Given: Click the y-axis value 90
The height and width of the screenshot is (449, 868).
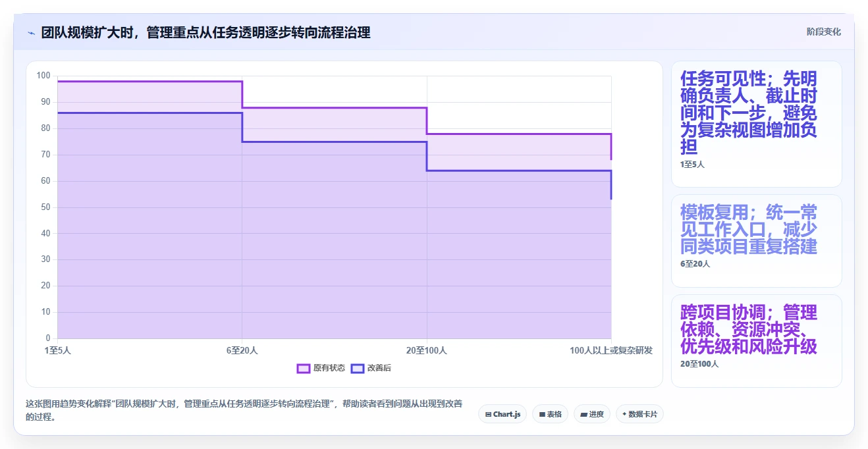Looking at the screenshot, I should pyautogui.click(x=45, y=102).
